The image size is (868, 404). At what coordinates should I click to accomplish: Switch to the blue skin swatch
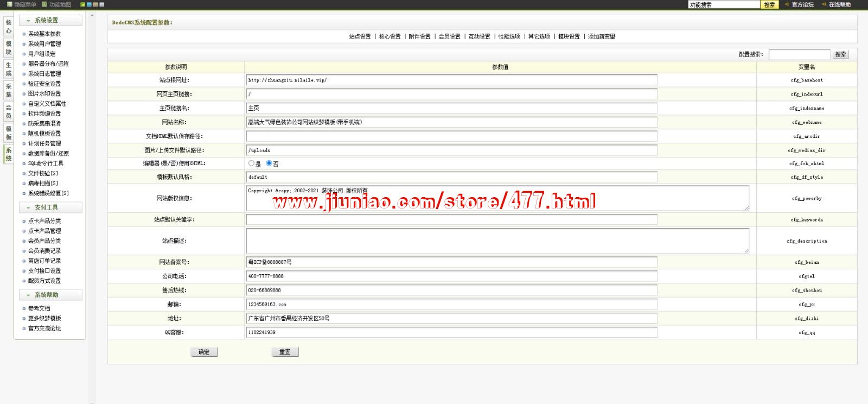point(89,4)
